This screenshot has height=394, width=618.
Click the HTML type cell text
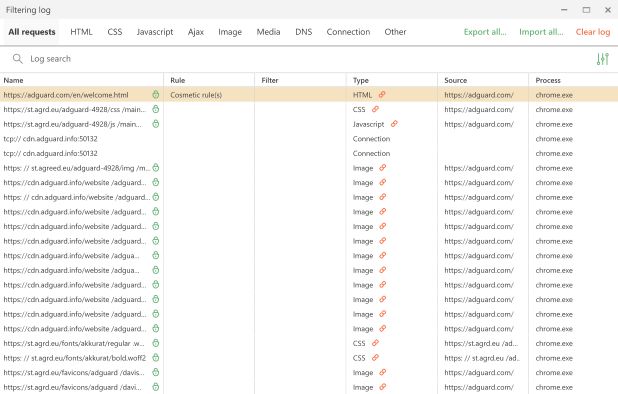[362, 95]
